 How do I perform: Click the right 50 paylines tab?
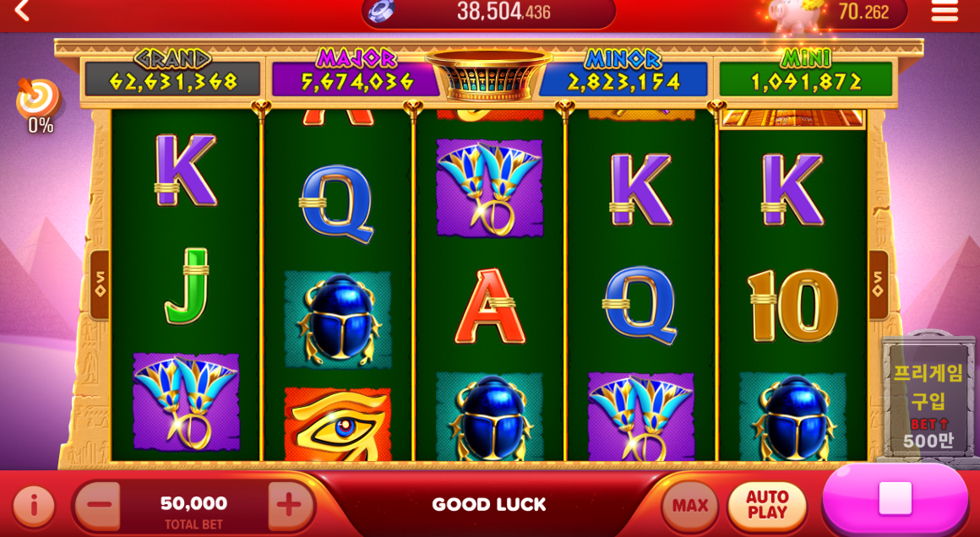[878, 285]
